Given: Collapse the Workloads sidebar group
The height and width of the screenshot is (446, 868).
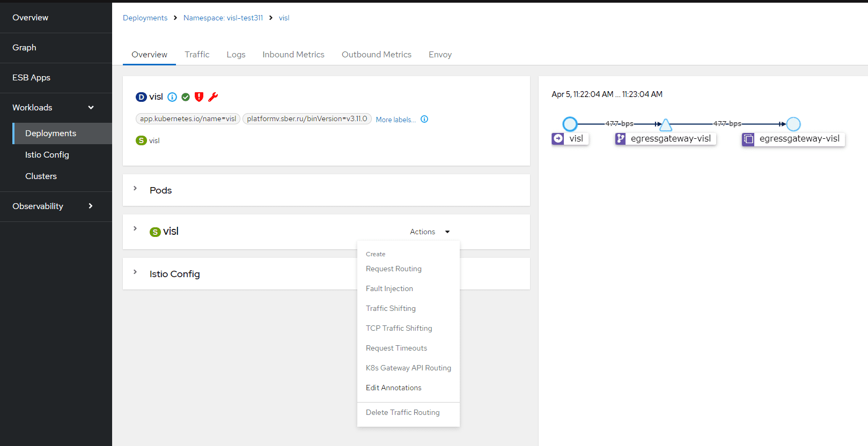Looking at the screenshot, I should [91, 108].
